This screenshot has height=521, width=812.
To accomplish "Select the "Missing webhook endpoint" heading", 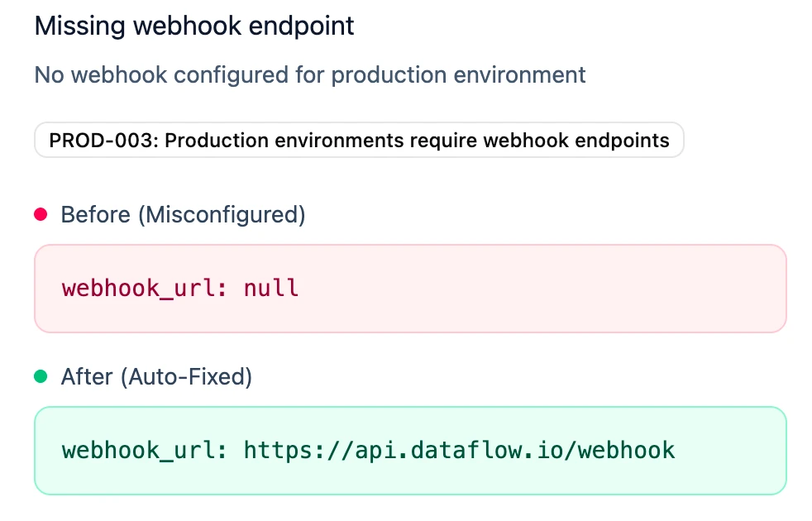I will click(x=194, y=26).
